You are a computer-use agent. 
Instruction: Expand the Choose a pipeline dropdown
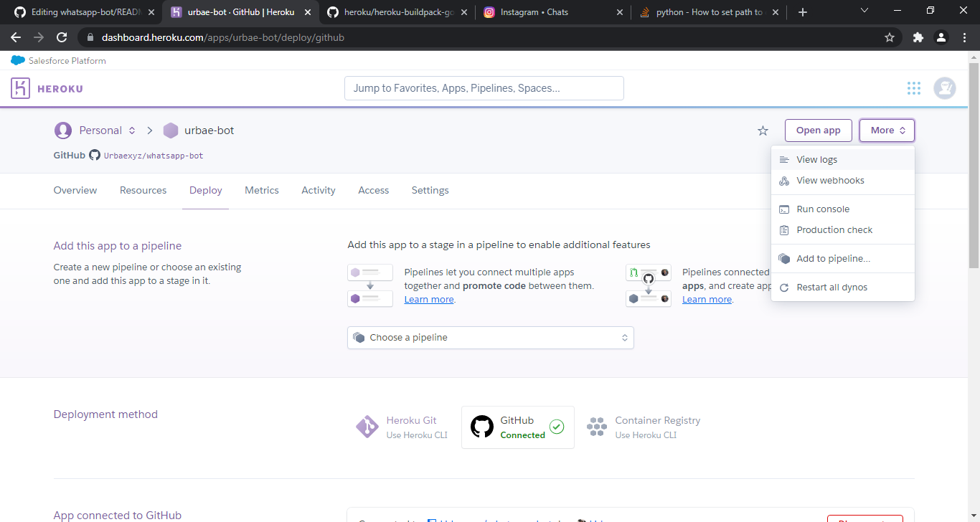click(x=490, y=338)
